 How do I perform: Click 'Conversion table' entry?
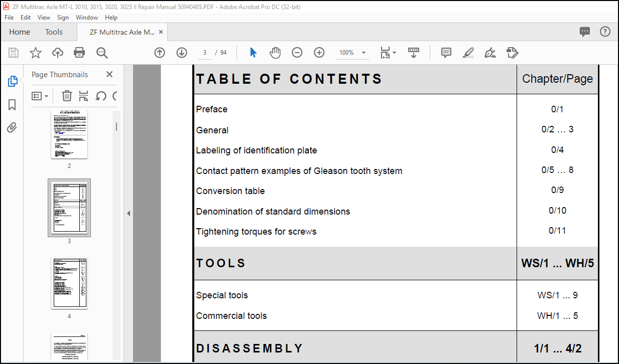click(230, 191)
